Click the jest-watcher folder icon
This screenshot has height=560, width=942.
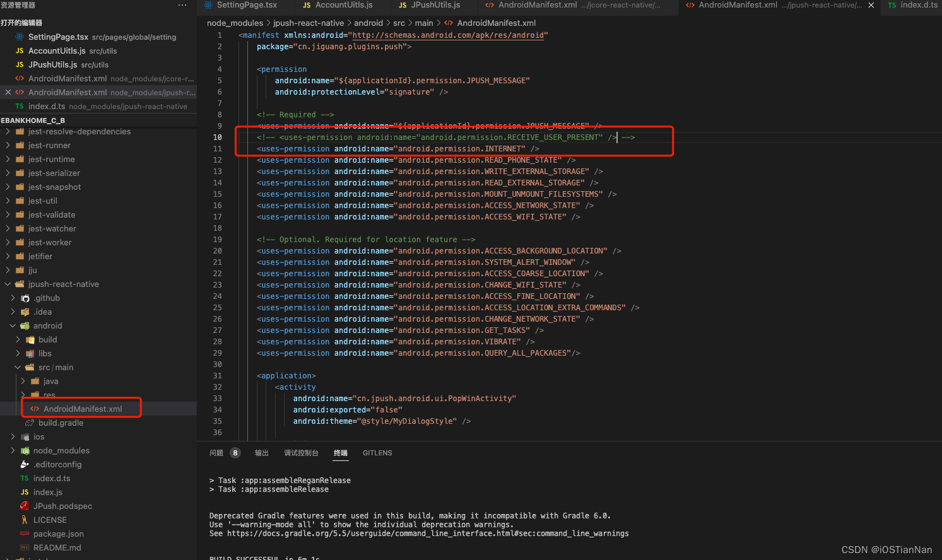[x=20, y=229]
